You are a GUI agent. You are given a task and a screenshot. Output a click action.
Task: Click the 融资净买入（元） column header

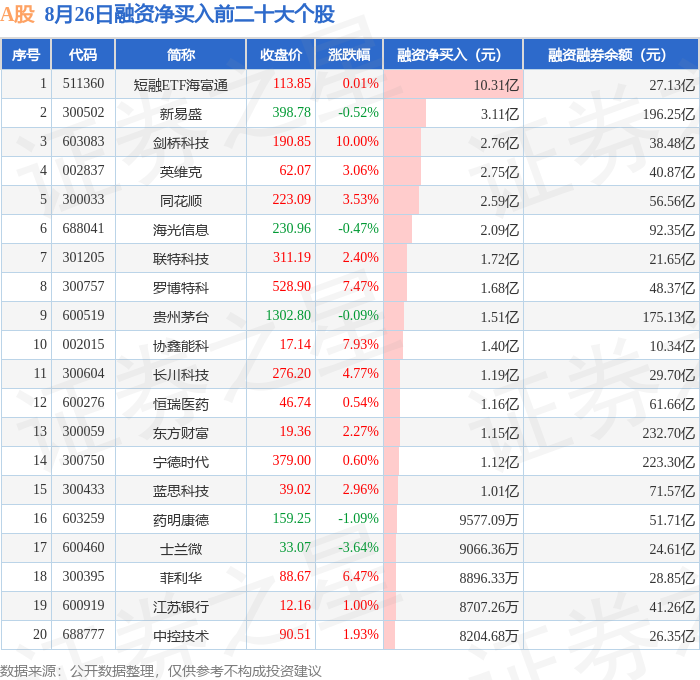point(453,54)
